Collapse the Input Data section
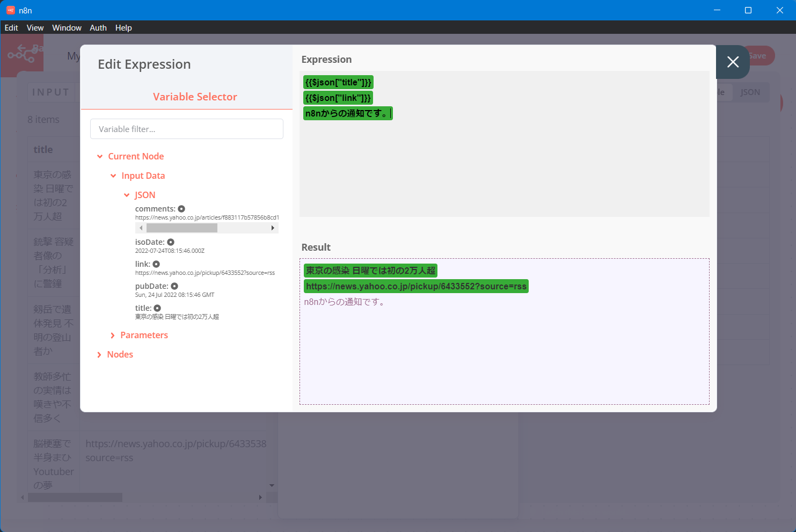 point(113,176)
